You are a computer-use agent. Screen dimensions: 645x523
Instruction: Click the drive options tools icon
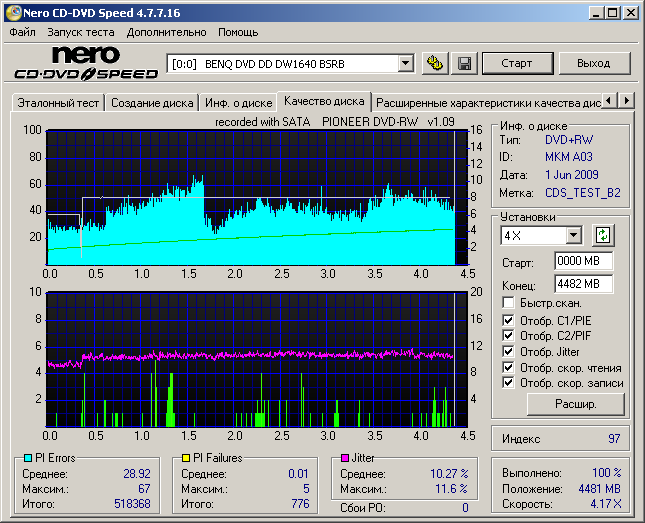[x=435, y=63]
